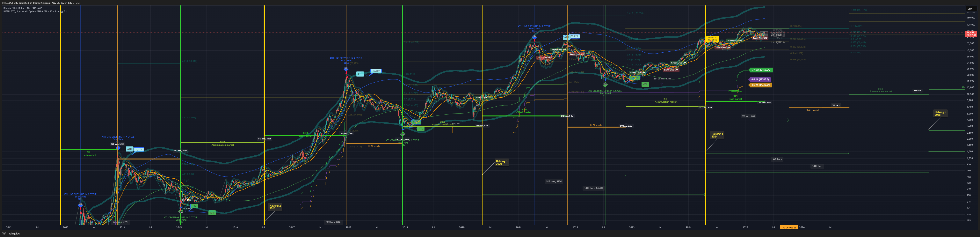
Task: Click the Halving 3 2020 callout label
Action: [501, 162]
